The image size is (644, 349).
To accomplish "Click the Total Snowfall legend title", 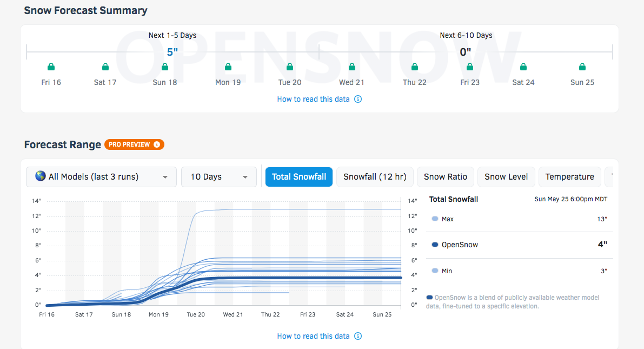I will (x=454, y=199).
